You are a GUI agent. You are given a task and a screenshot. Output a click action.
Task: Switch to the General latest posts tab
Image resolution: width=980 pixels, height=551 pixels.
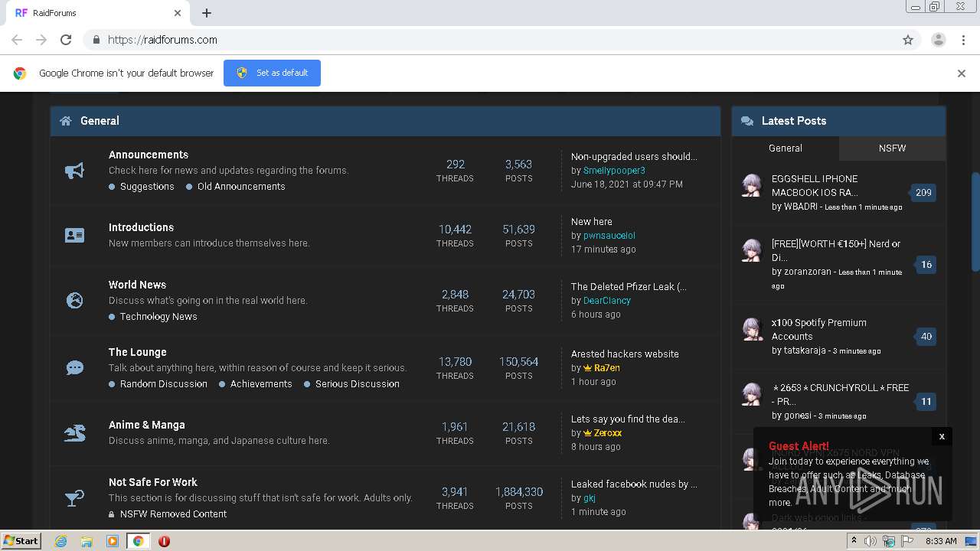point(786,148)
